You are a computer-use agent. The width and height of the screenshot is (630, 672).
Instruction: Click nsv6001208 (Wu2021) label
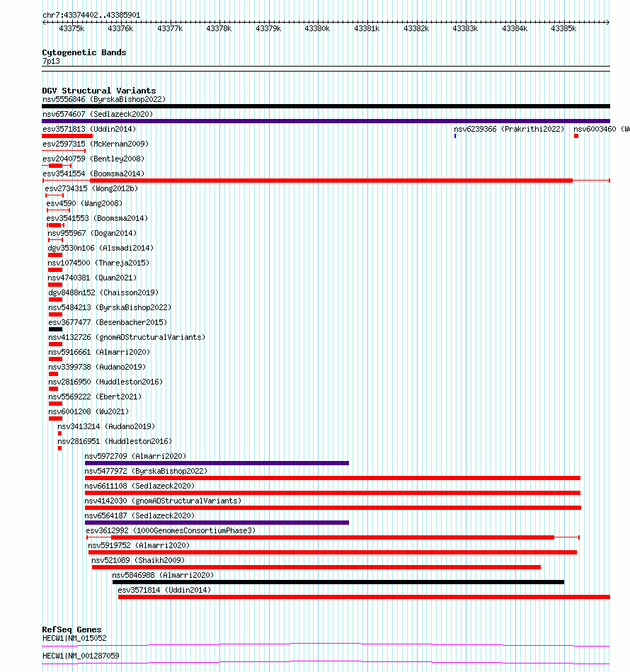88,411
